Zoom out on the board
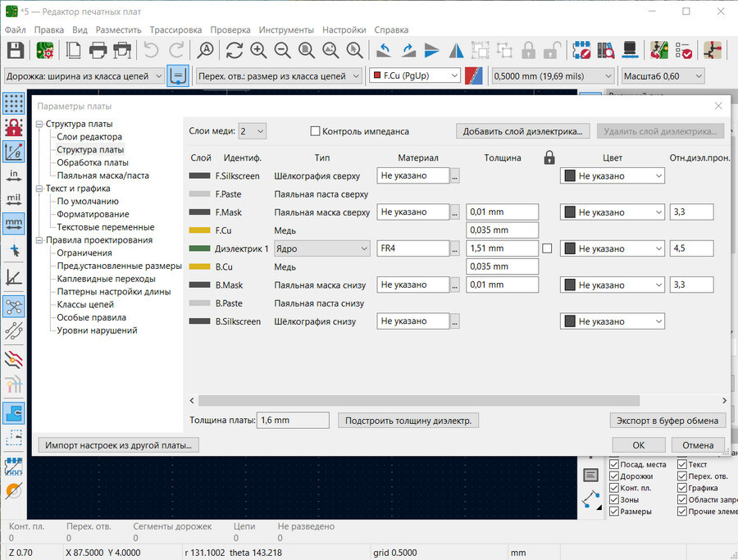738x560 pixels. [282, 50]
